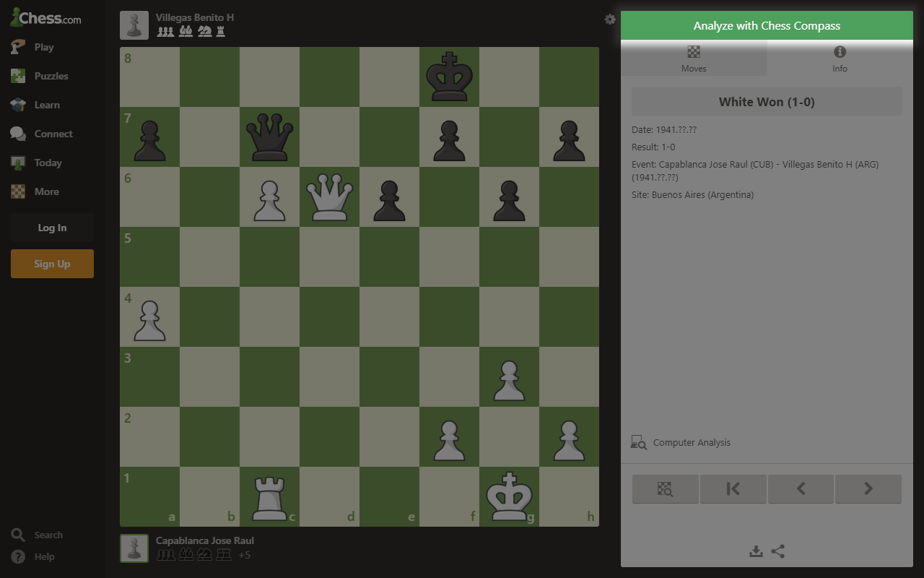Image resolution: width=924 pixels, height=578 pixels.
Task: Share the game
Action: tap(778, 551)
